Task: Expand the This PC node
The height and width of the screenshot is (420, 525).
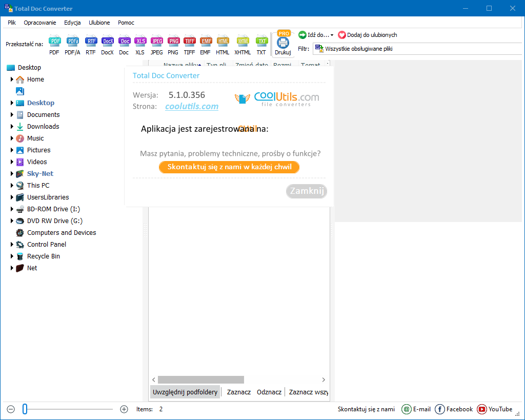Action: pyautogui.click(x=12, y=185)
